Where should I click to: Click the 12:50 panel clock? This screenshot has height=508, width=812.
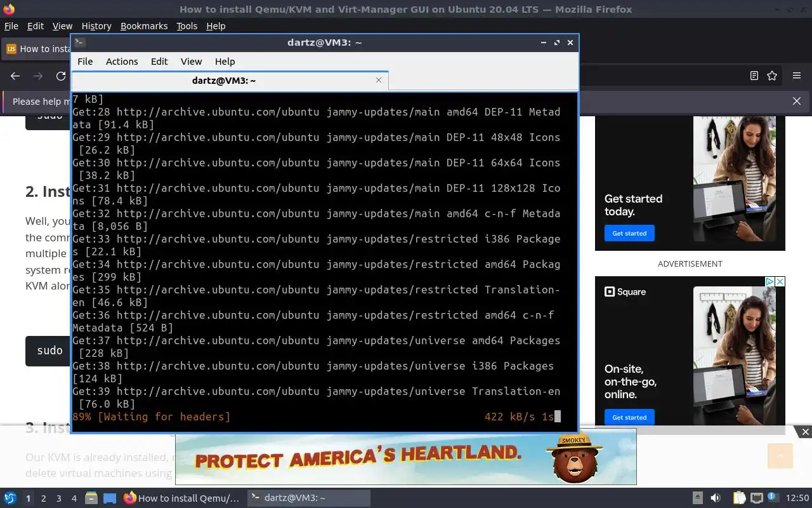(797, 498)
